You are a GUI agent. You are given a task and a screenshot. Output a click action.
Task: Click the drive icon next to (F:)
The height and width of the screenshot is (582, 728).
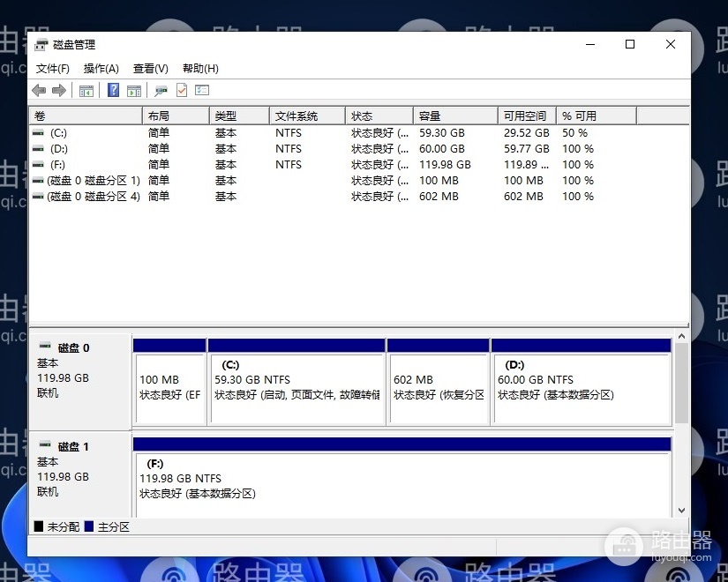click(38, 165)
